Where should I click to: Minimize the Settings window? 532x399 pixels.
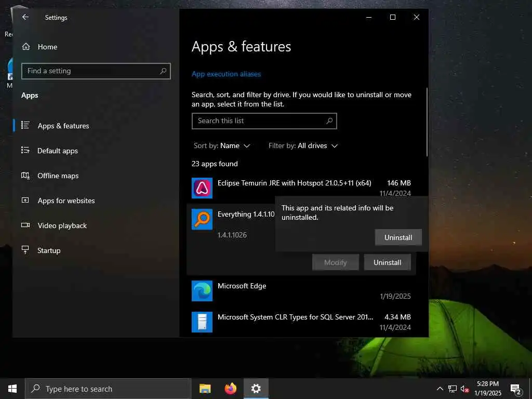(x=369, y=17)
